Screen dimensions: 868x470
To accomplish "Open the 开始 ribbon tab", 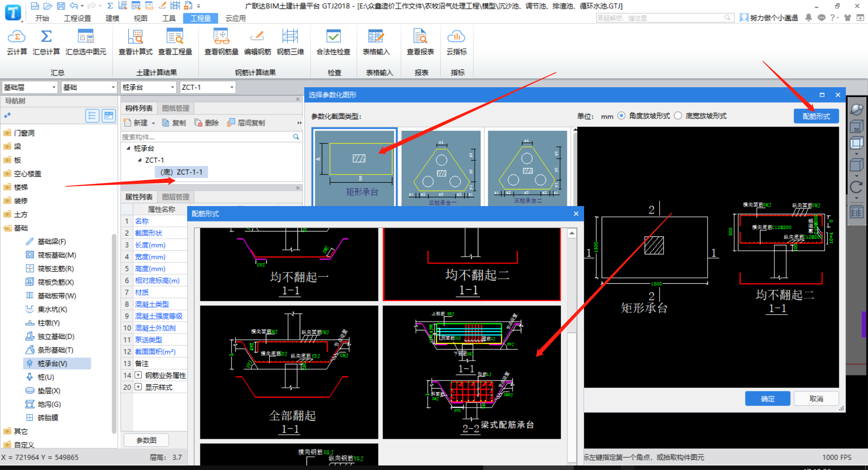I will pyautogui.click(x=42, y=18).
